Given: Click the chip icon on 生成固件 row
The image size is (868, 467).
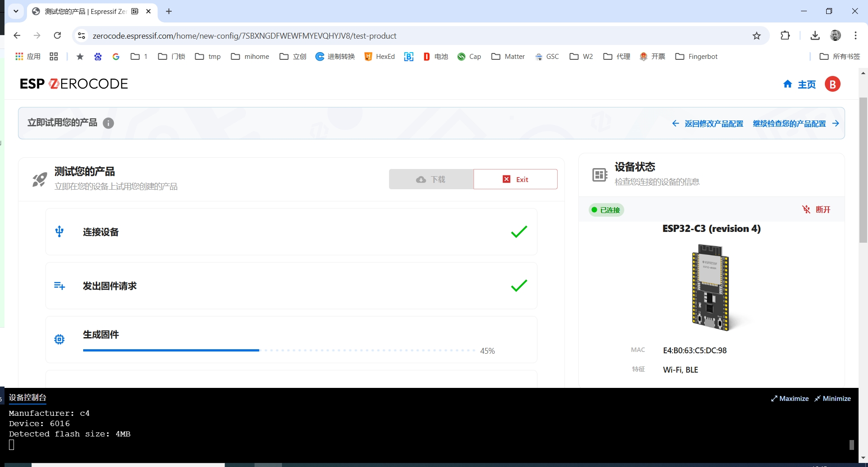Looking at the screenshot, I should tap(59, 339).
